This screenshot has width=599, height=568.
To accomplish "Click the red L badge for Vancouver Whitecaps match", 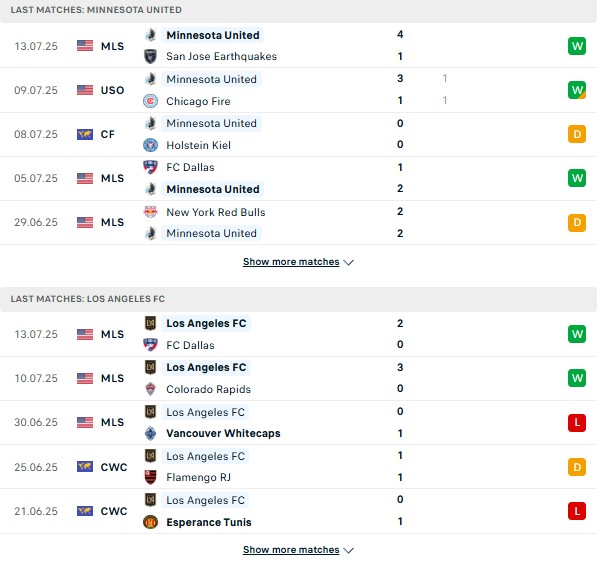I will coord(577,422).
